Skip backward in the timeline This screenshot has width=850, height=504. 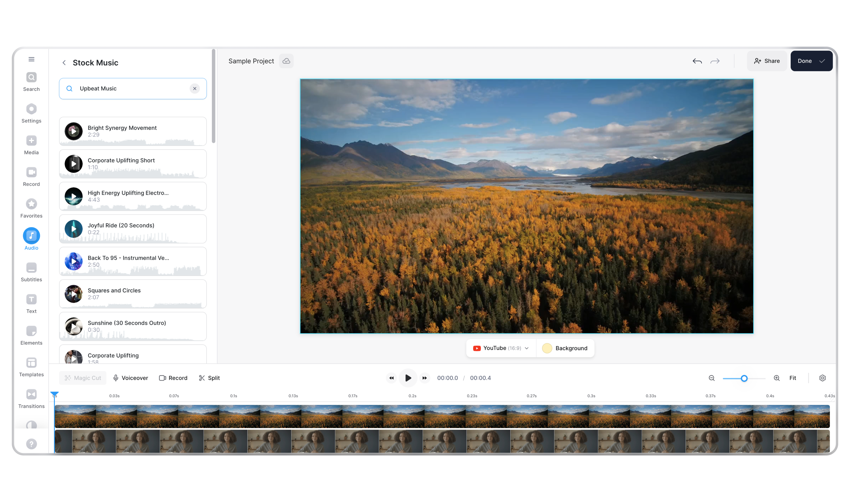pyautogui.click(x=391, y=378)
